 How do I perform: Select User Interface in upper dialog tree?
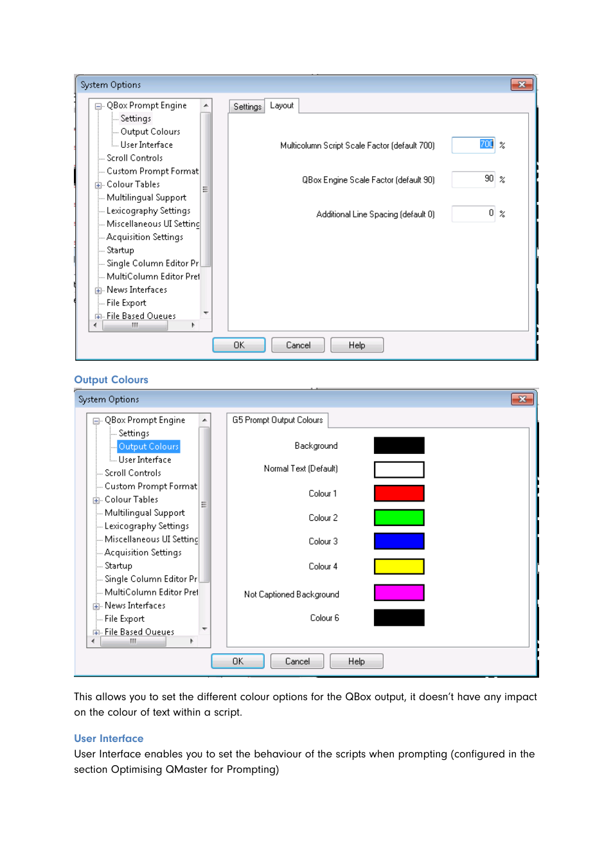point(147,145)
